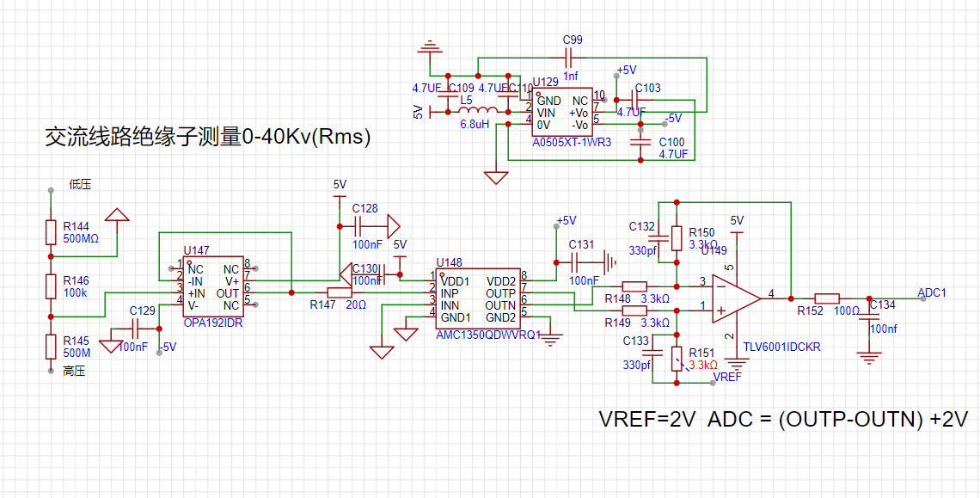Select the U149 op-amp triangle symbol
Screen dimensions: 980x498
[x=736, y=298]
